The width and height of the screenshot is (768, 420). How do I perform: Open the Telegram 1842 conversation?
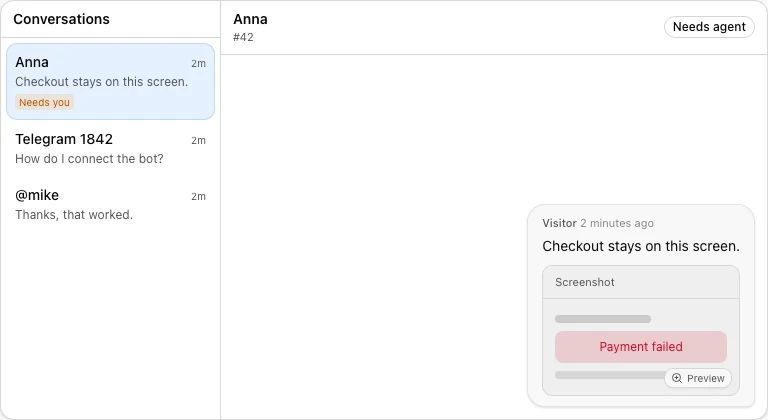click(110, 148)
